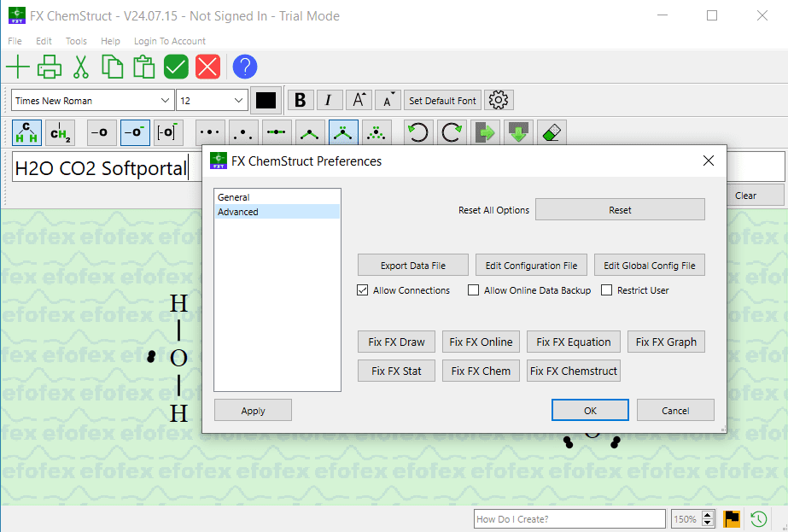
Task: Click the green plus New icon
Action: click(x=18, y=67)
